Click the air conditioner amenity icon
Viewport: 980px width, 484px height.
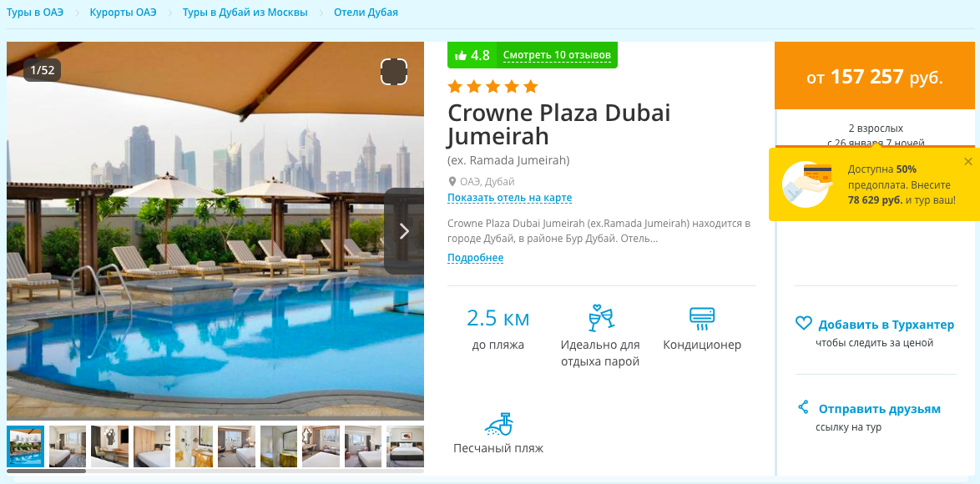click(x=702, y=319)
